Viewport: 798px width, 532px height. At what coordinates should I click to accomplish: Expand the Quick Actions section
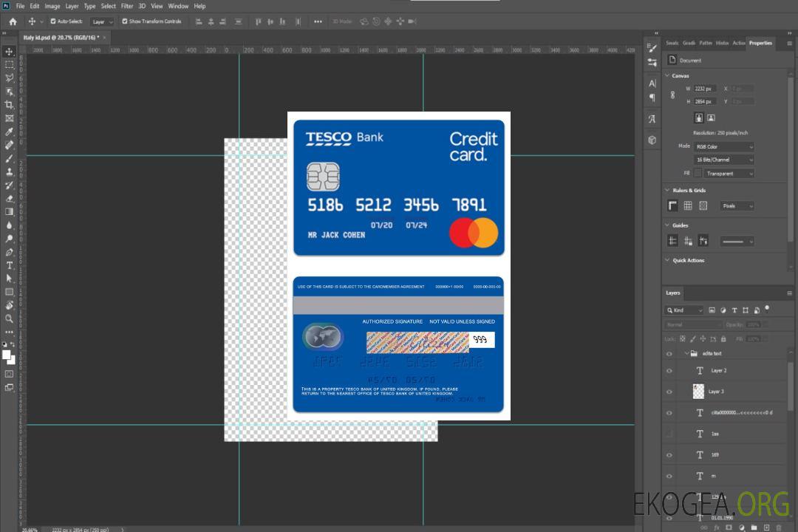coord(667,260)
